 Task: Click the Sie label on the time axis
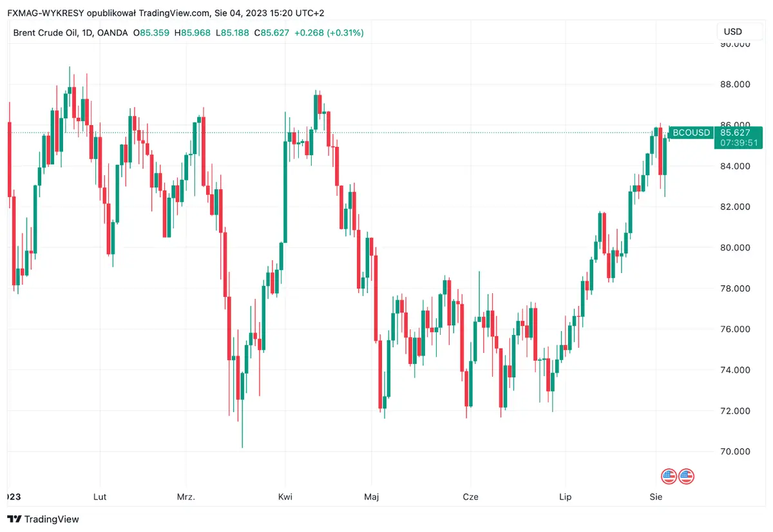[x=656, y=497]
